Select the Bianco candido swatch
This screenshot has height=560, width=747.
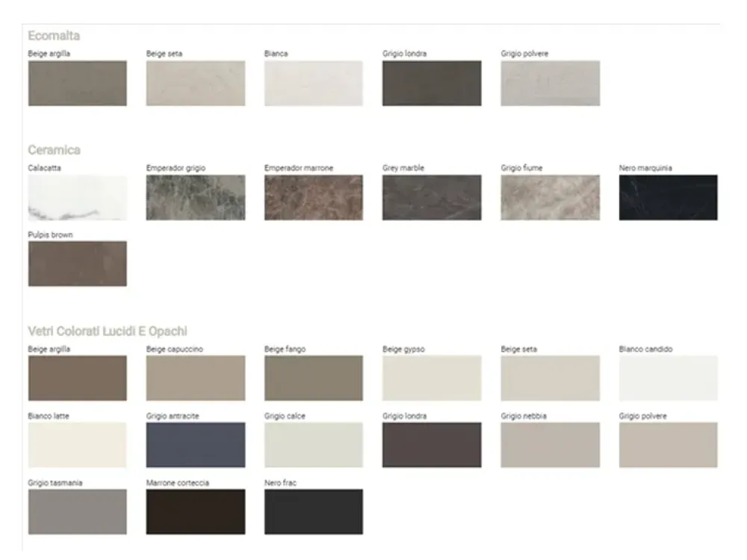668,379
